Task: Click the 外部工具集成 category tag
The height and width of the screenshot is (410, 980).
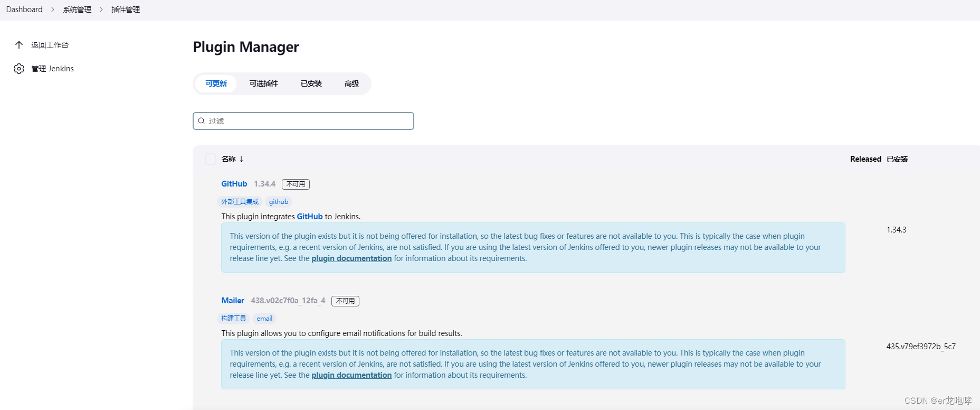Action: 240,202
